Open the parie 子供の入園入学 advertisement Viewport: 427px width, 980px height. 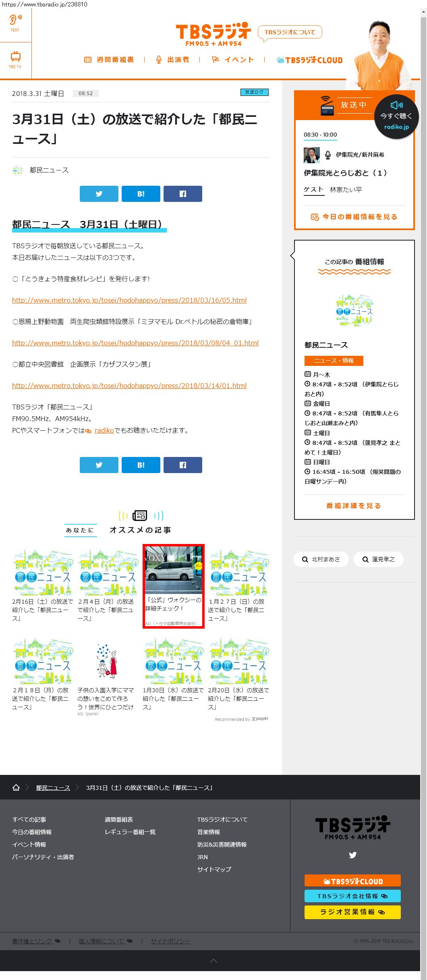pyautogui.click(x=108, y=676)
